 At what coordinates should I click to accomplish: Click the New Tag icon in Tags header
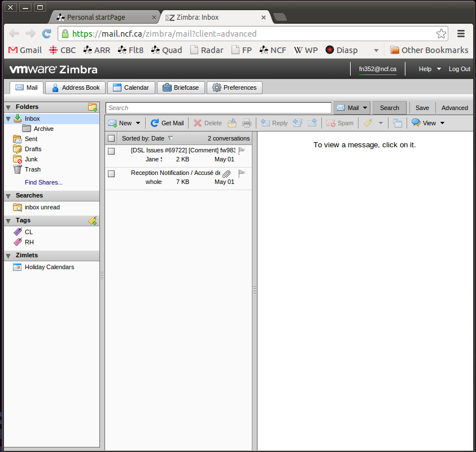click(x=92, y=221)
